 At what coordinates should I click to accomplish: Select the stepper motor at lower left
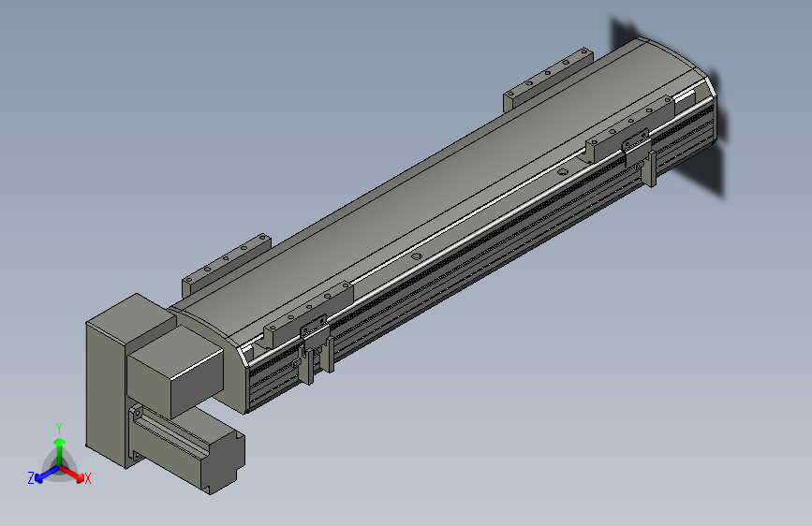[x=189, y=447]
